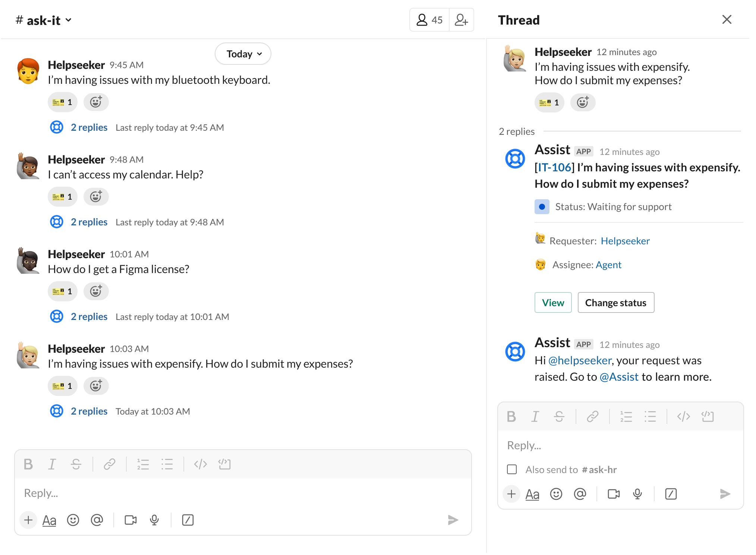
Task: Record a video clip from the main composer
Action: point(130,520)
